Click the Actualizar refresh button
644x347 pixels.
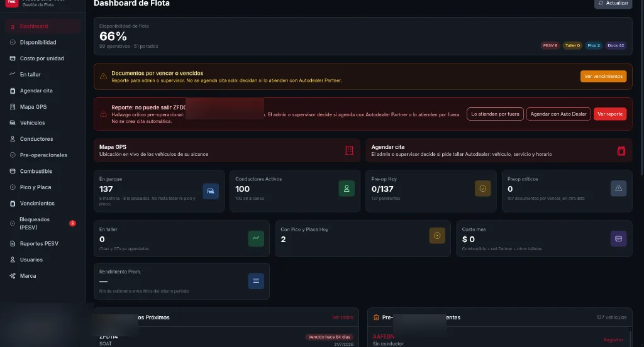tap(613, 3)
